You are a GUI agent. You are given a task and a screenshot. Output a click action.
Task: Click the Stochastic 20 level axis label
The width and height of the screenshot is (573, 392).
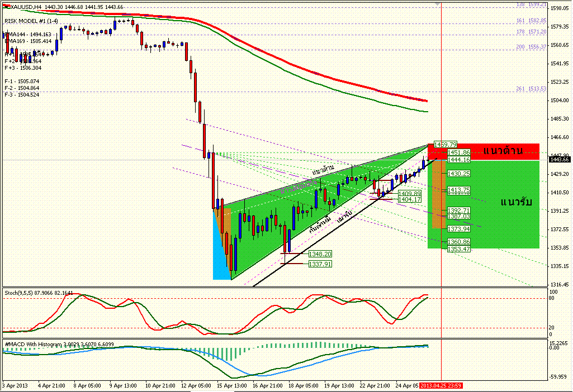pyautogui.click(x=552, y=327)
